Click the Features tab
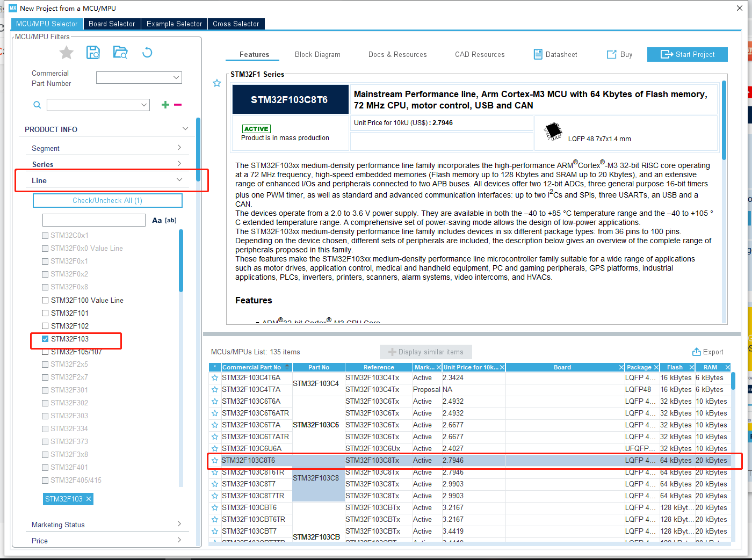The height and width of the screenshot is (560, 752). pyautogui.click(x=255, y=54)
